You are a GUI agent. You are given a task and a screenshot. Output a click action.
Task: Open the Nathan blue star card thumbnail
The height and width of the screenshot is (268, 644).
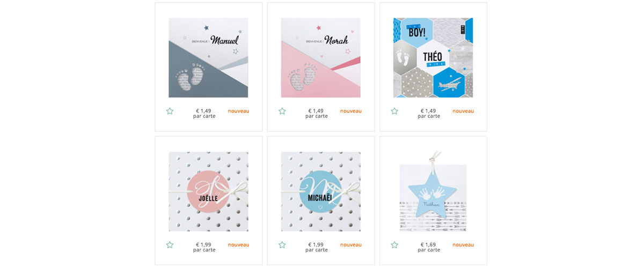pos(433,192)
